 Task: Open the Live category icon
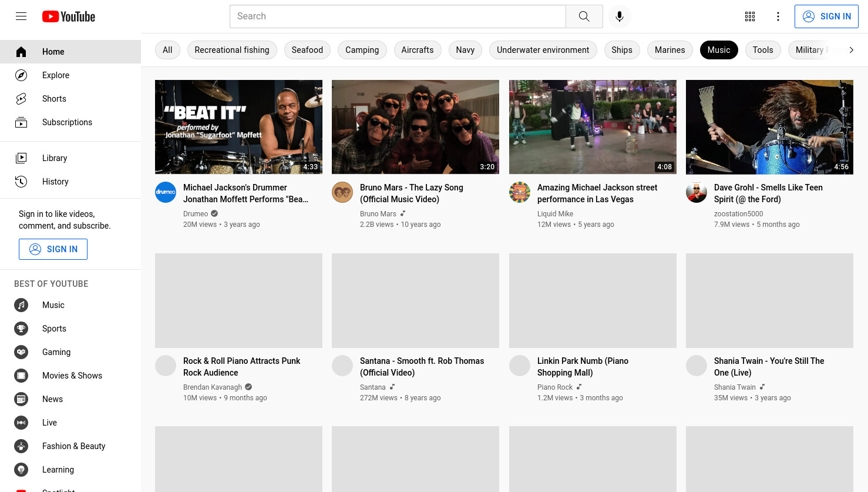(x=21, y=423)
